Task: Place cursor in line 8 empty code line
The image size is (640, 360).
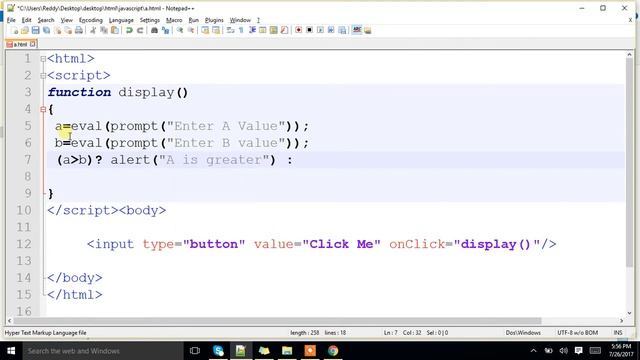Action: (x=335, y=177)
